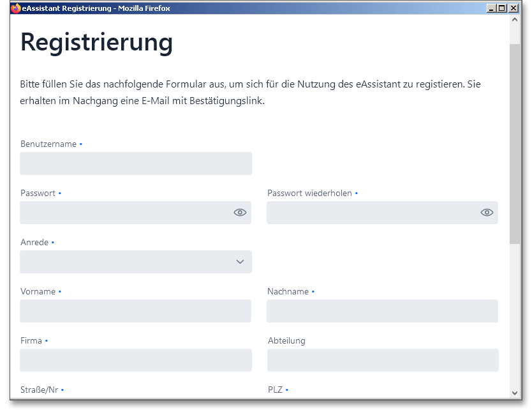Focus the Nachname input field

pyautogui.click(x=382, y=311)
